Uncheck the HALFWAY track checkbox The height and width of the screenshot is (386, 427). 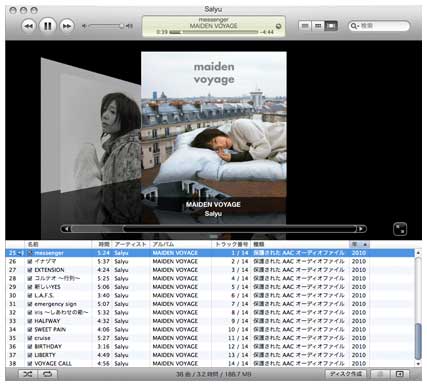click(30, 321)
